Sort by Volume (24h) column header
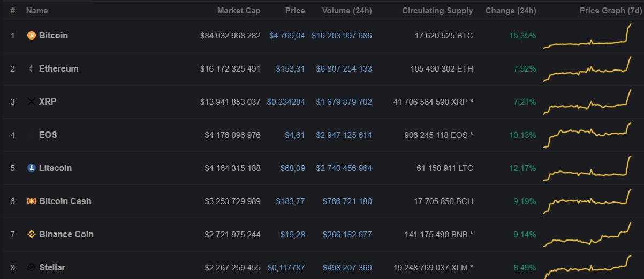 (x=347, y=11)
